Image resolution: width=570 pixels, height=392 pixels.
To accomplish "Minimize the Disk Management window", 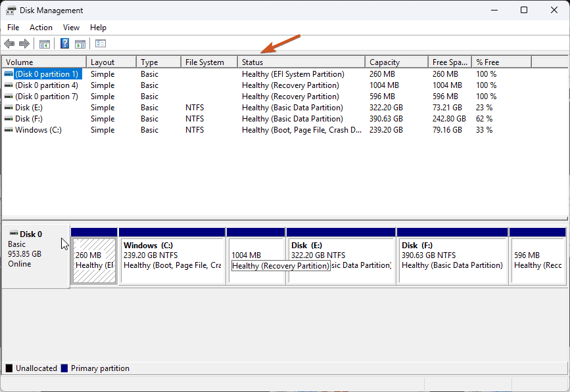I will pos(494,10).
